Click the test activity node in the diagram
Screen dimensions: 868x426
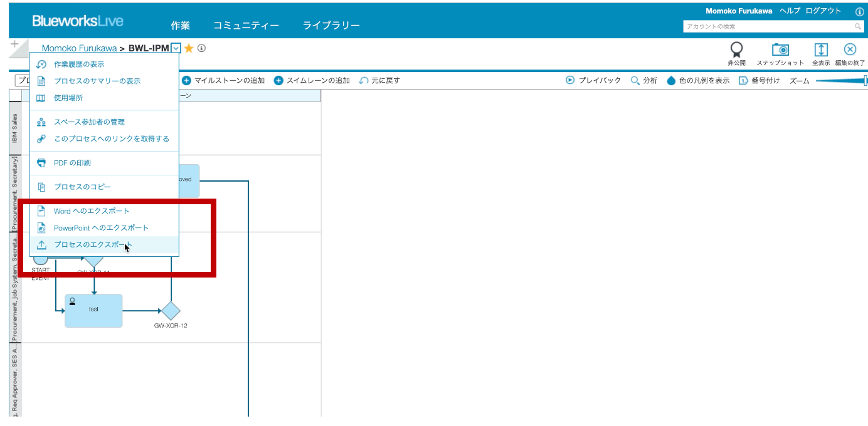click(93, 309)
